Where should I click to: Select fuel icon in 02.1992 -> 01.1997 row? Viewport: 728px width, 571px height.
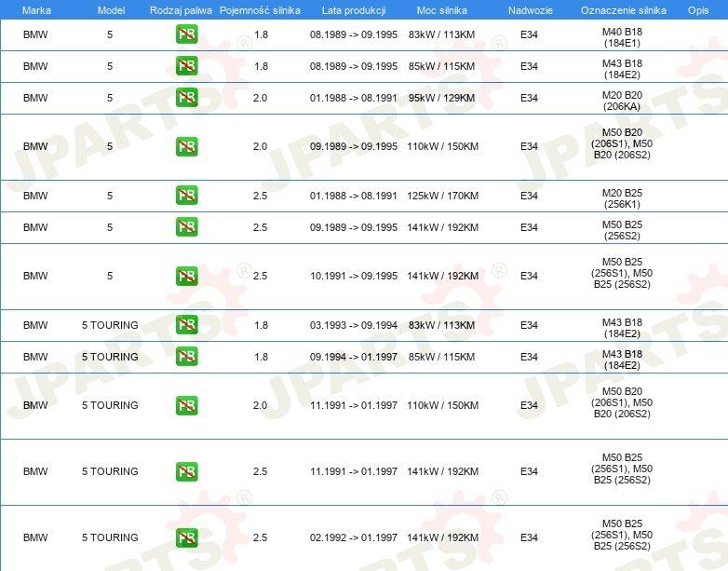[186, 537]
